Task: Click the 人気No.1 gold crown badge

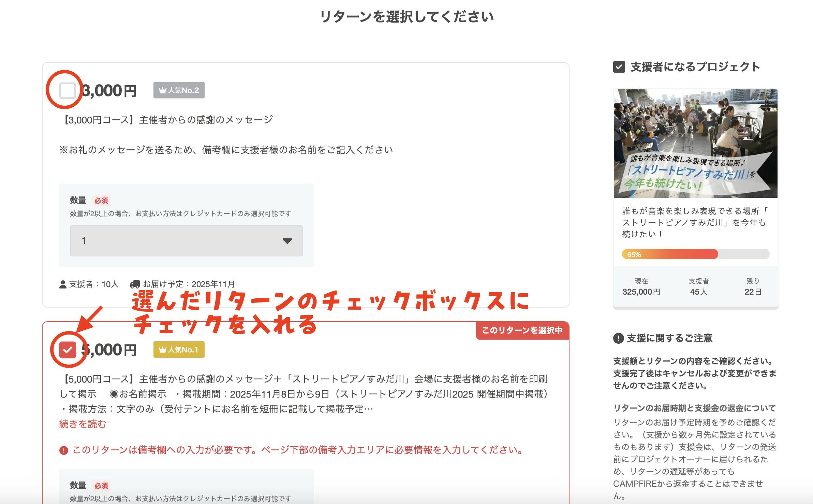Action: [179, 350]
